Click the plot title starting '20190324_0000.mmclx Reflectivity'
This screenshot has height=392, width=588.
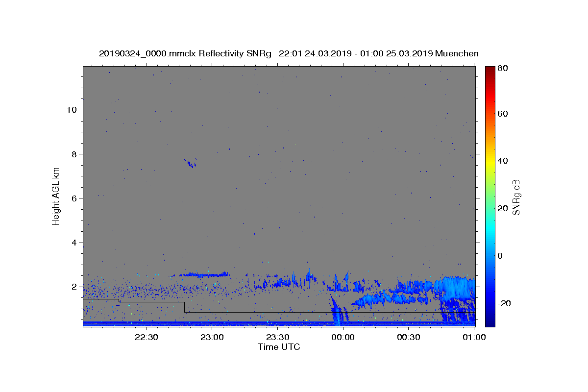[289, 53]
